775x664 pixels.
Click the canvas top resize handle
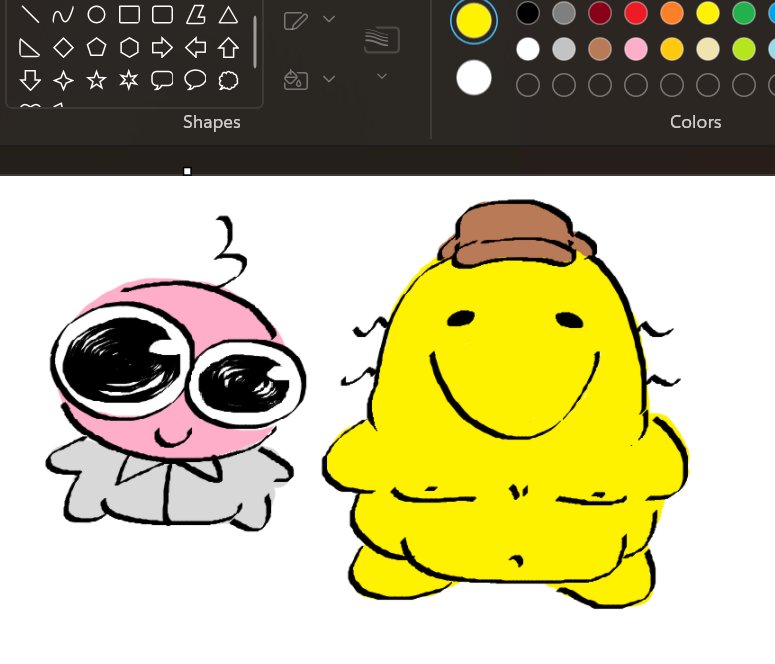187,171
